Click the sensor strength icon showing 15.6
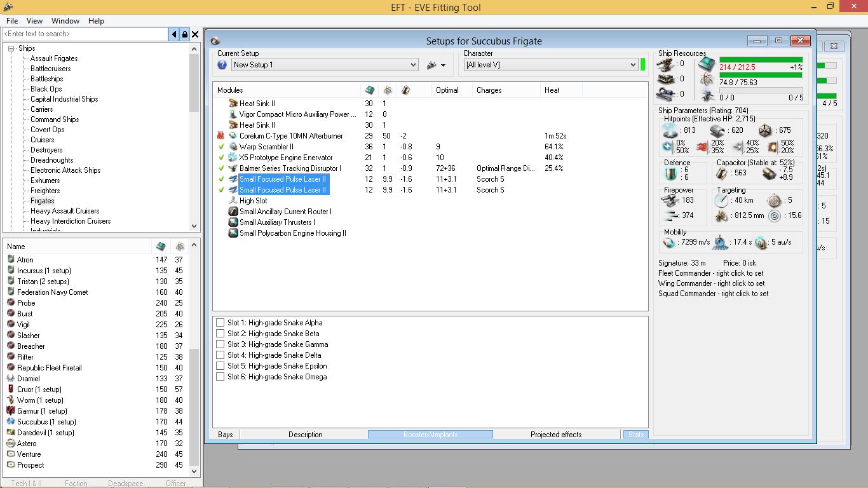The height and width of the screenshot is (488, 868). (x=773, y=216)
